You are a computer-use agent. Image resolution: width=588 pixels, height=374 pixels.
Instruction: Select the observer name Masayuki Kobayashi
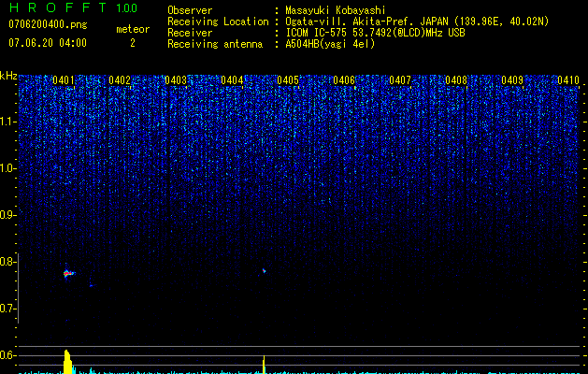(x=336, y=10)
